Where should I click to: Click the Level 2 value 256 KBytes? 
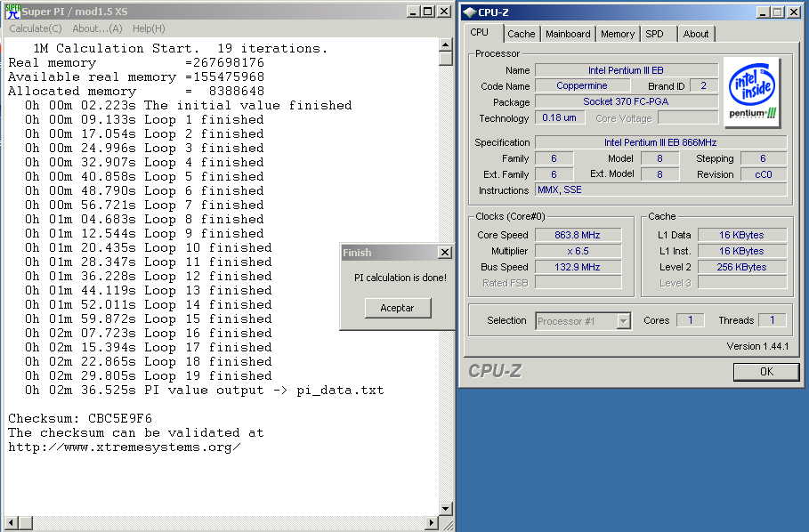coord(742,267)
